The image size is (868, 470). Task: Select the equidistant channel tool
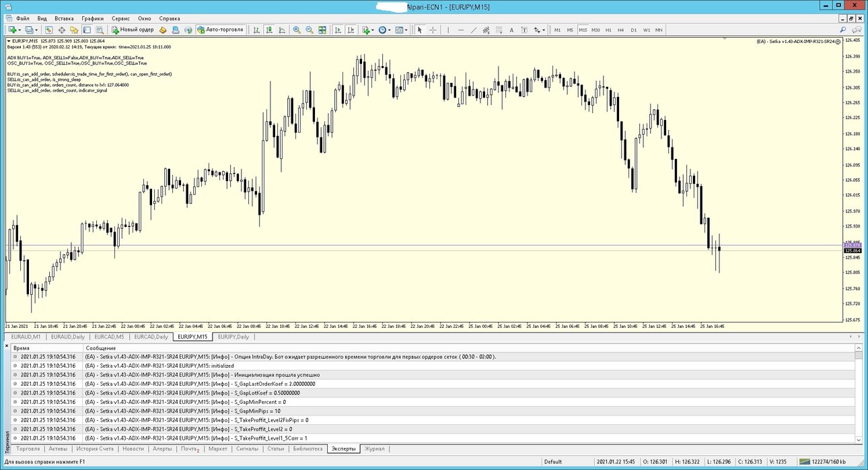tap(486, 30)
